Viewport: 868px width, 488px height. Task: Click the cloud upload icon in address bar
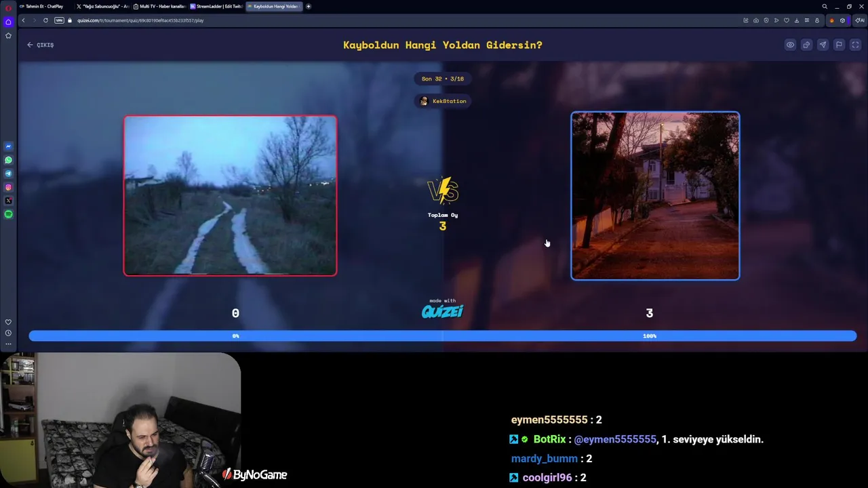pos(756,20)
